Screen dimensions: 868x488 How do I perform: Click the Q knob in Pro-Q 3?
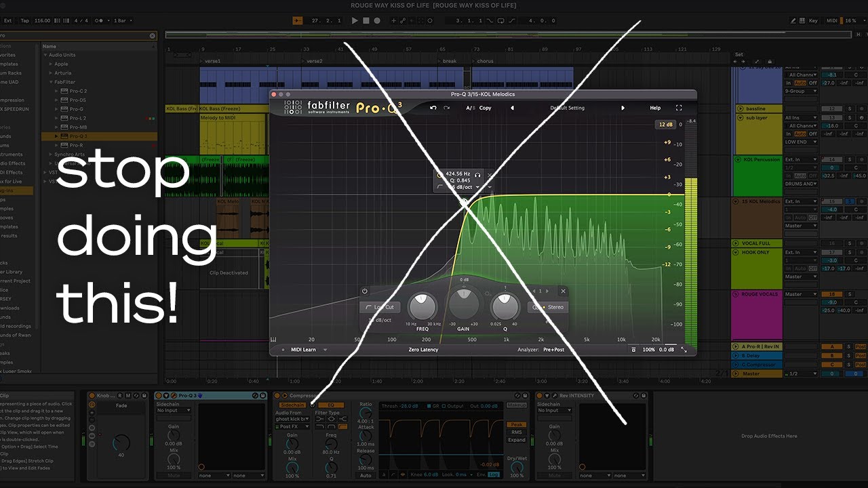pyautogui.click(x=505, y=306)
